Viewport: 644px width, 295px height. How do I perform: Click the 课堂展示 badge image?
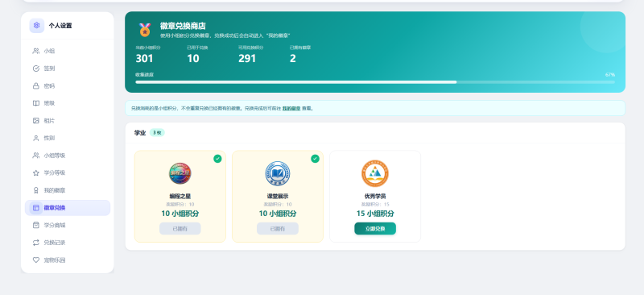coord(278,173)
